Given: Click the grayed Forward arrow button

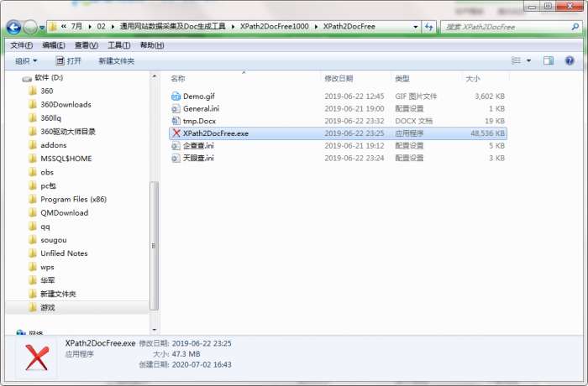Looking at the screenshot, I should coord(30,27).
